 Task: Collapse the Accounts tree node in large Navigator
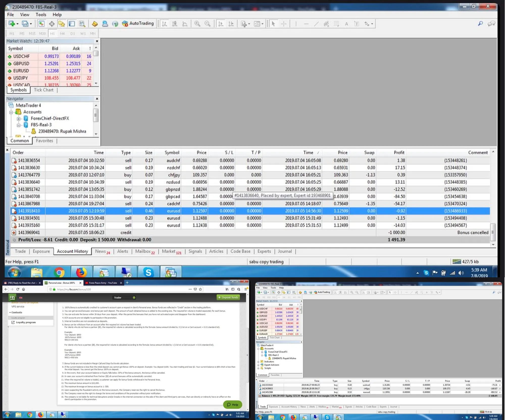(11, 112)
